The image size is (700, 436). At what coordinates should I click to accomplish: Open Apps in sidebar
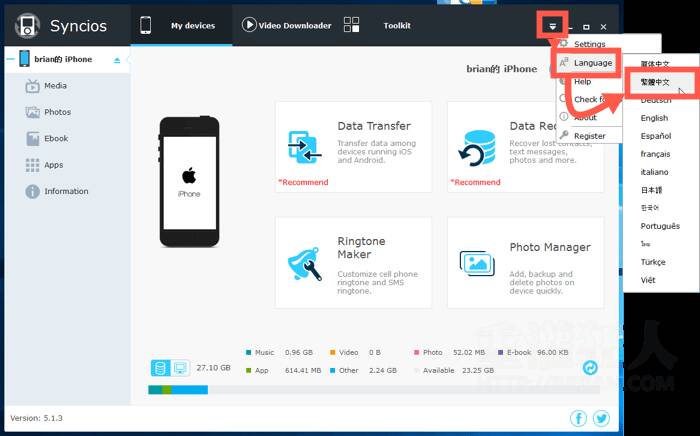(x=54, y=165)
